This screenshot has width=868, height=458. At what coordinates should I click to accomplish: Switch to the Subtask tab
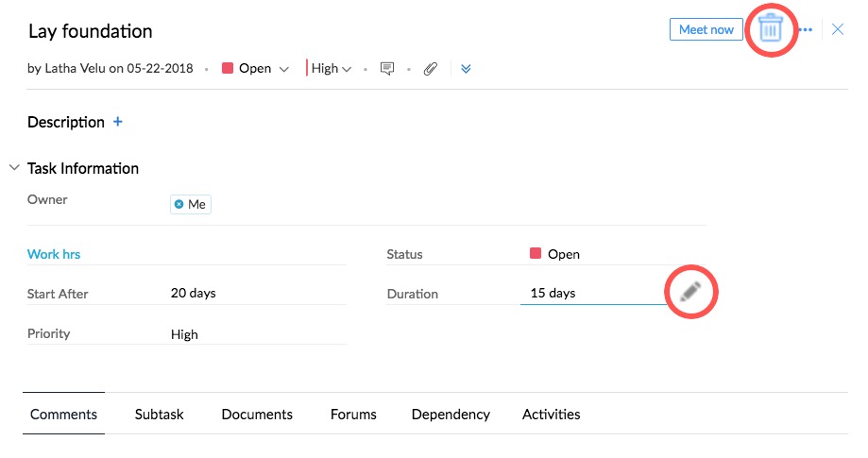pos(159,414)
